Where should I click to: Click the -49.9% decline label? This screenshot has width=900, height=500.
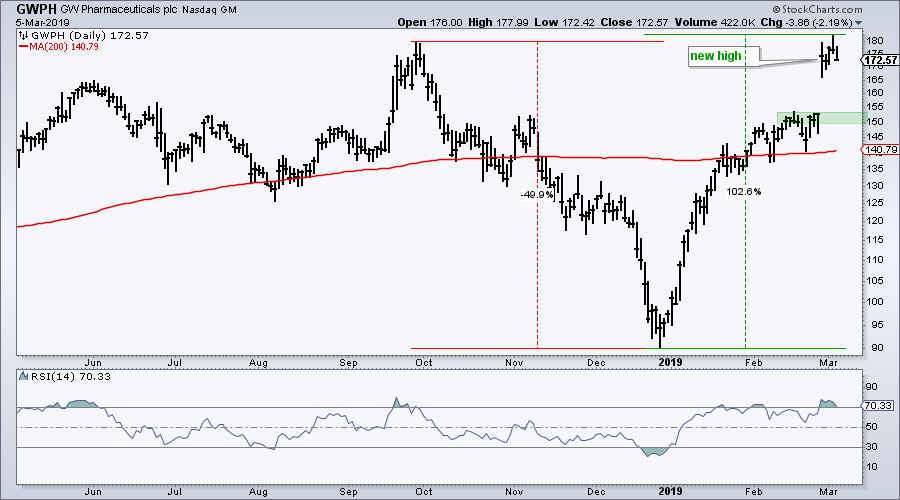(537, 195)
